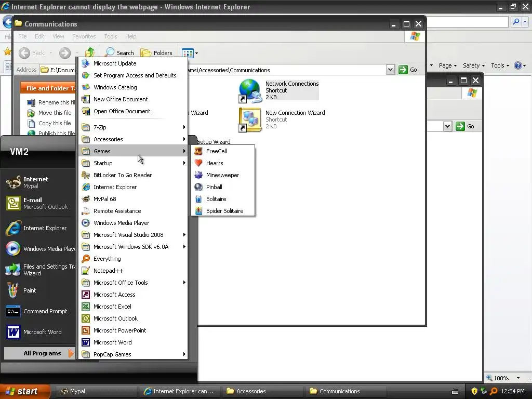Open Windows Catalog entry
Screen dimensions: 532x399
[x=133, y=87]
